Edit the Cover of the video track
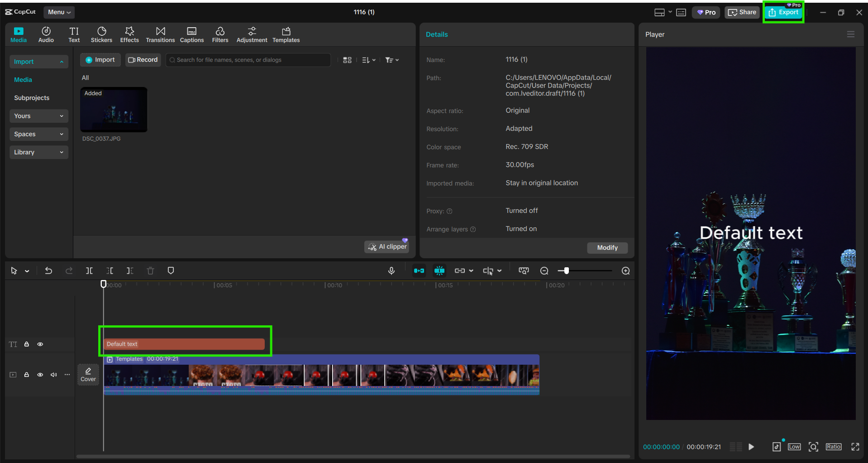868x463 pixels. click(x=88, y=375)
